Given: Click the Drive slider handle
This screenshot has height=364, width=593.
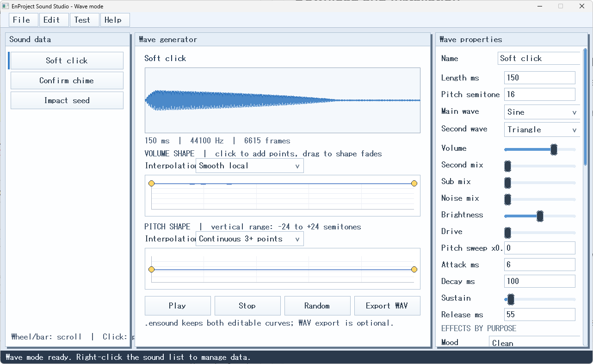Looking at the screenshot, I should click(507, 233).
